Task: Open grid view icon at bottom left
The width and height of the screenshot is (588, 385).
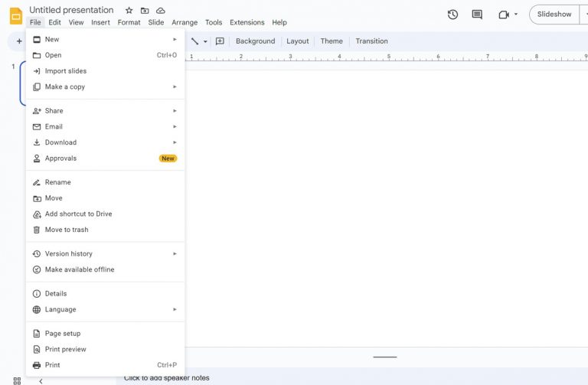Action: pos(17,381)
